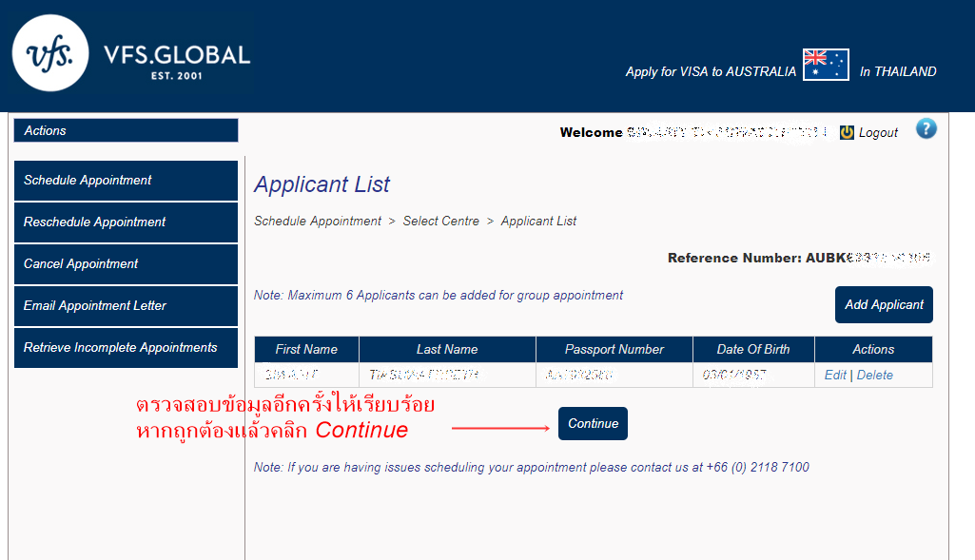Image resolution: width=975 pixels, height=560 pixels.
Task: Click the Last Name column header
Action: (447, 349)
